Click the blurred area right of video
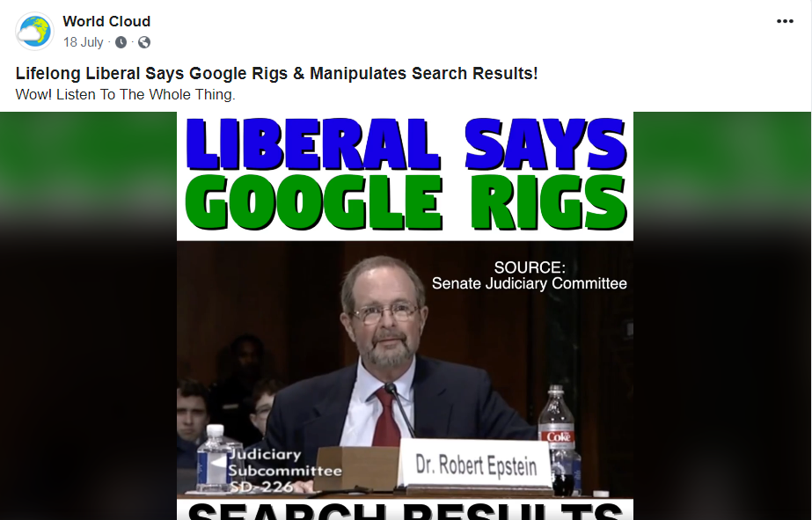812x520 pixels. (x=722, y=316)
